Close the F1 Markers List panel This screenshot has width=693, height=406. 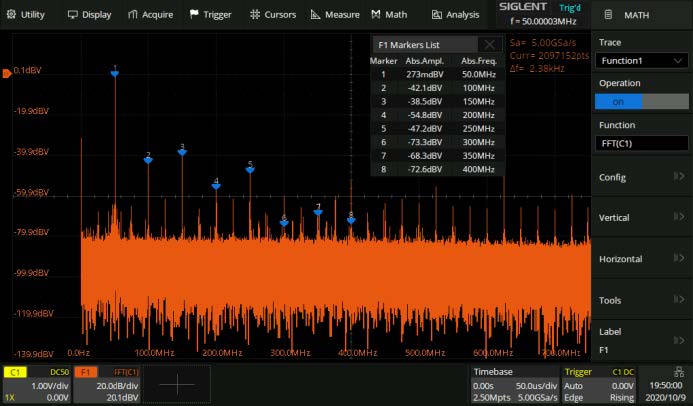[489, 45]
